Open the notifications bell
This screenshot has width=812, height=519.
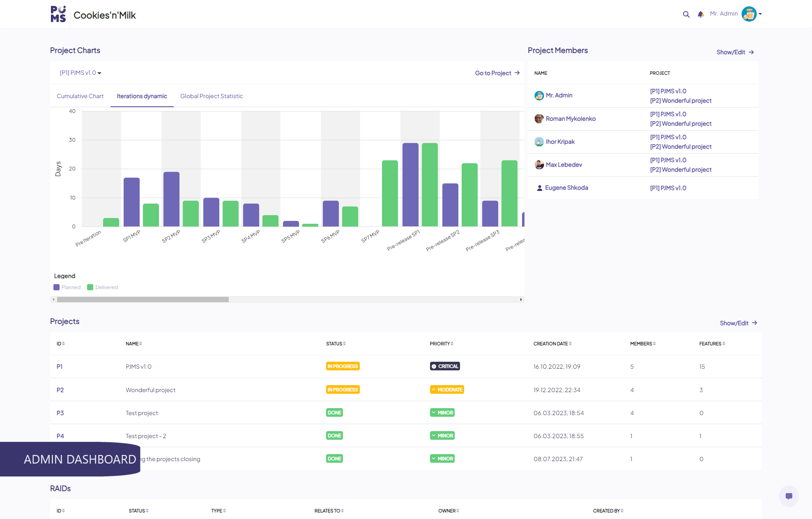(701, 14)
